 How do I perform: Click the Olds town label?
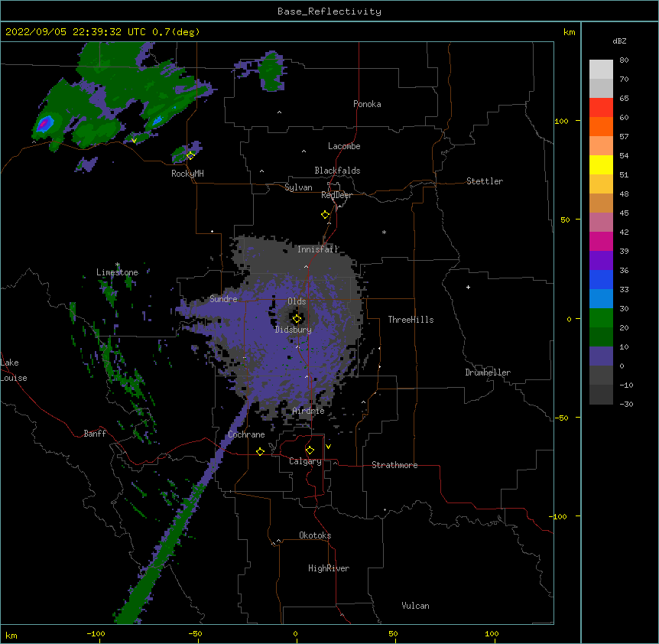click(x=297, y=301)
